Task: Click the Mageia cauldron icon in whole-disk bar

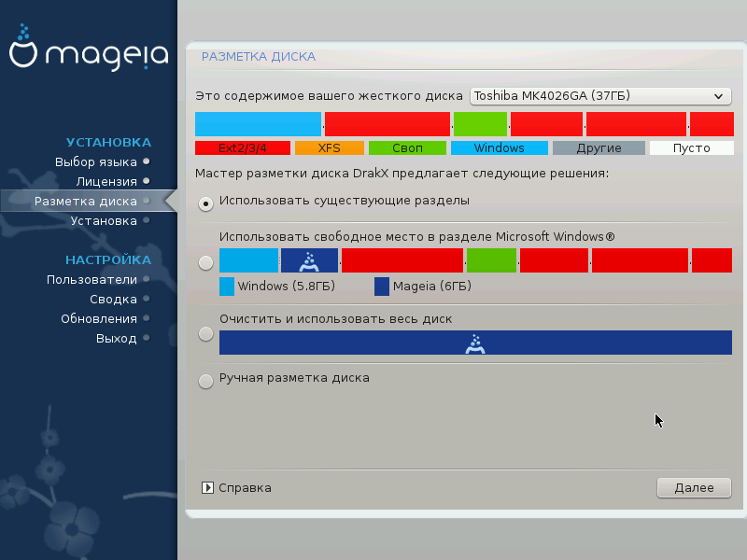Action: pos(475,343)
